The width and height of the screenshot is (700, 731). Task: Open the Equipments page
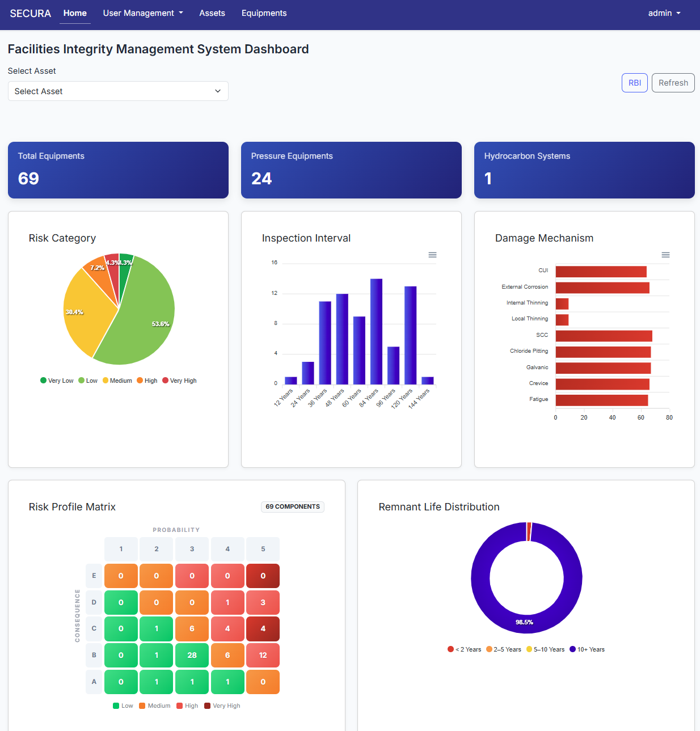[x=264, y=13]
